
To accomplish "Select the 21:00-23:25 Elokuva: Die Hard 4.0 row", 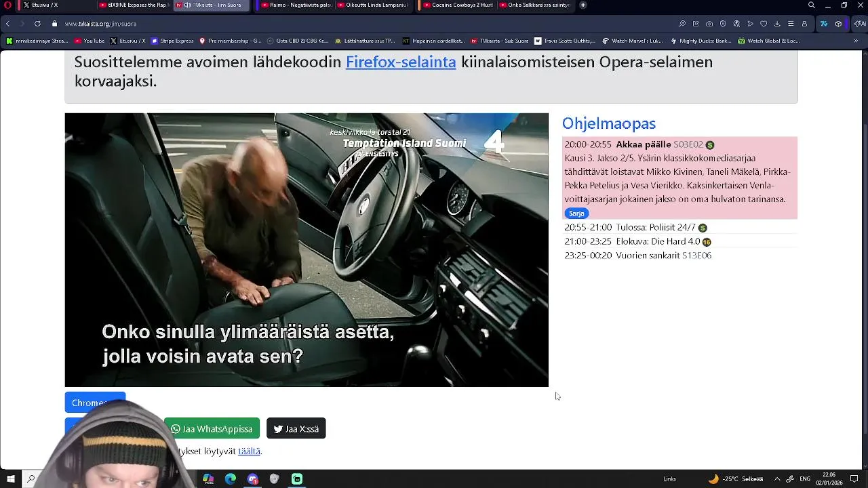I will (x=680, y=241).
